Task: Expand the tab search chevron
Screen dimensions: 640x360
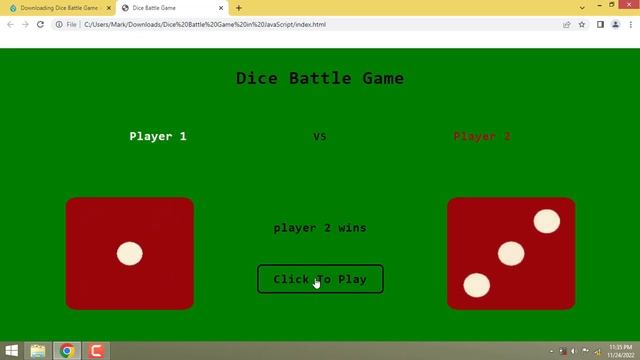Action: point(582,8)
